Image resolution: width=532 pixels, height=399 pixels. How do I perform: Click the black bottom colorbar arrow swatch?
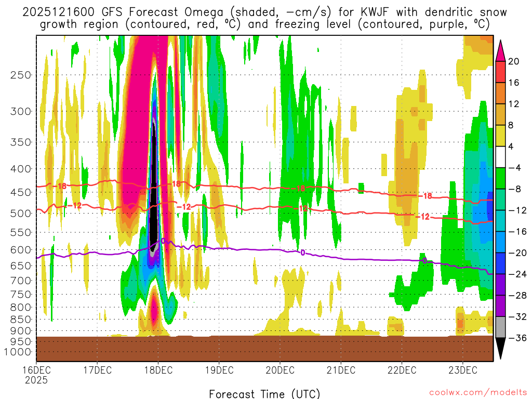pos(500,348)
